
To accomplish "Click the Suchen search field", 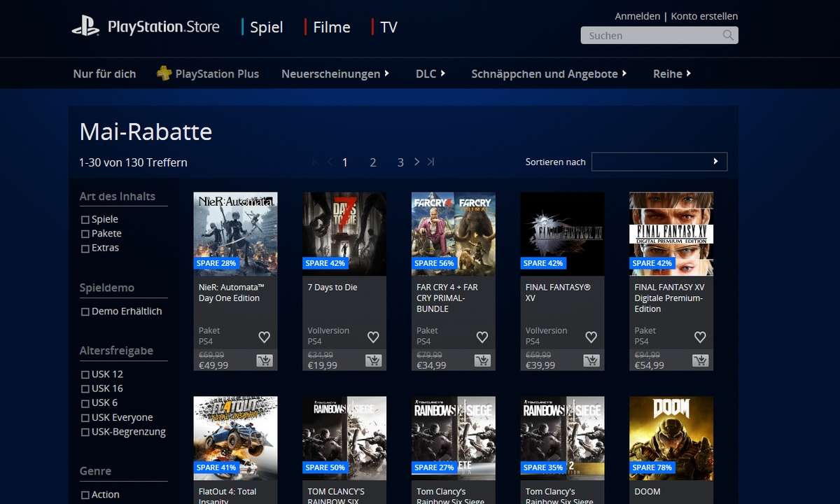I will [659, 35].
